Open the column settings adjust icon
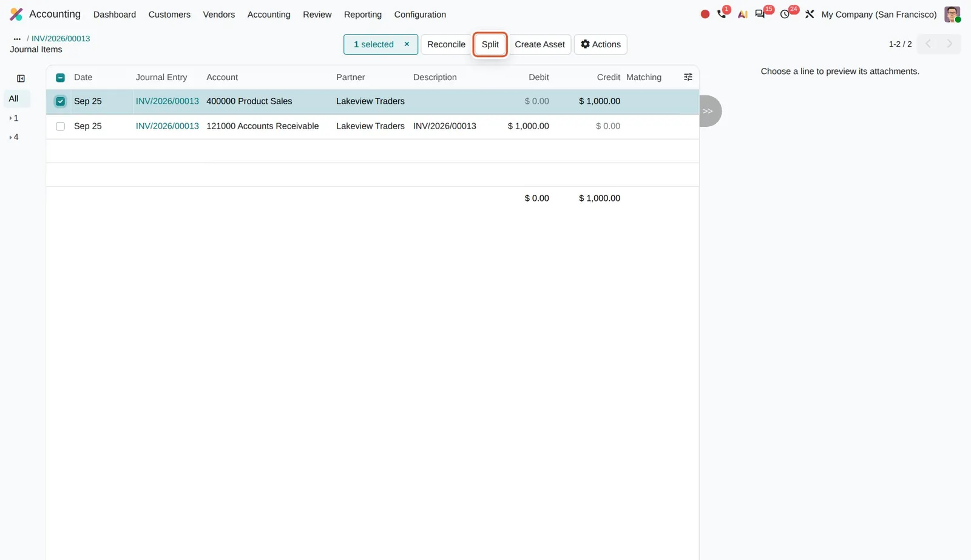 click(x=688, y=77)
